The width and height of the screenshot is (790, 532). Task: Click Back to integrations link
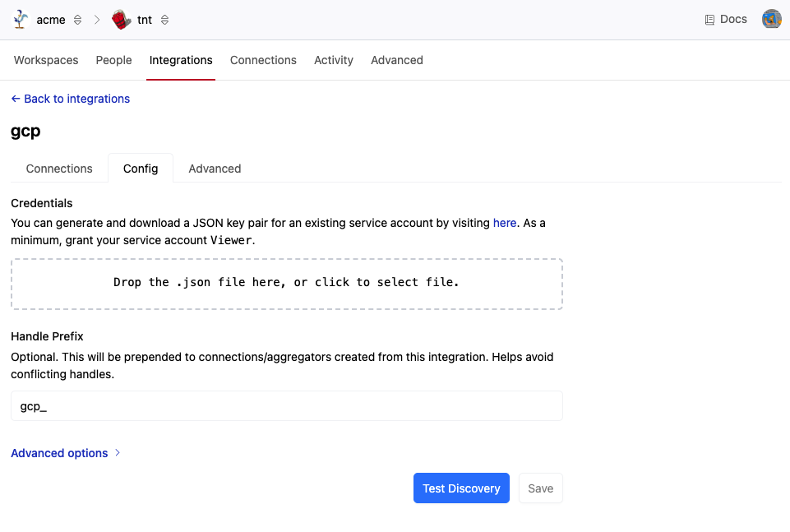(71, 99)
